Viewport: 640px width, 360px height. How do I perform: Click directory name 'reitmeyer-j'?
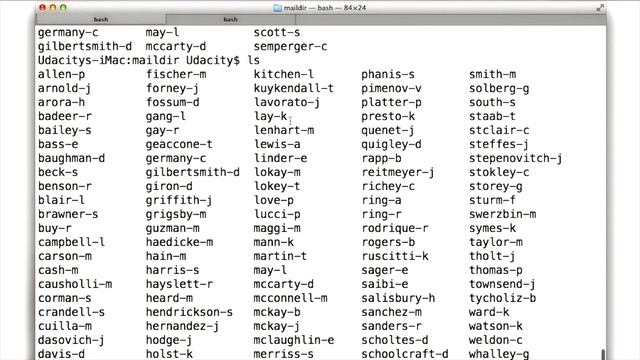tap(398, 172)
